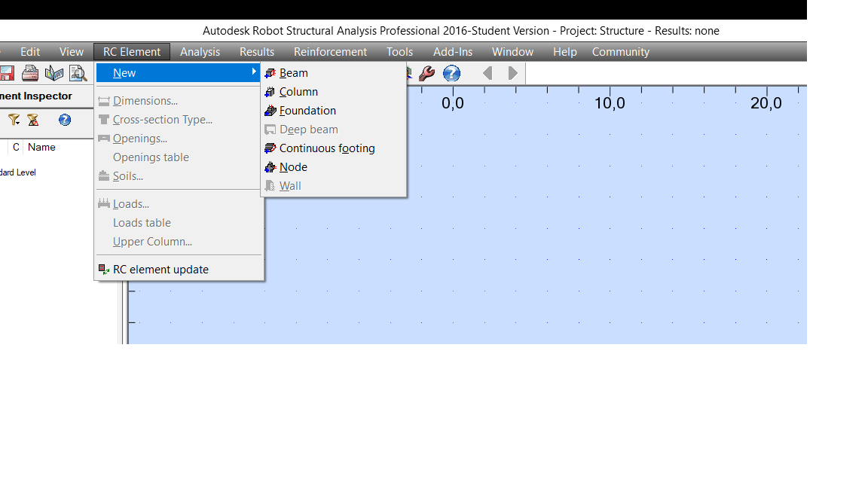Screen dimensions: 868x488
Task: Open the Analysis menu
Action: [200, 51]
